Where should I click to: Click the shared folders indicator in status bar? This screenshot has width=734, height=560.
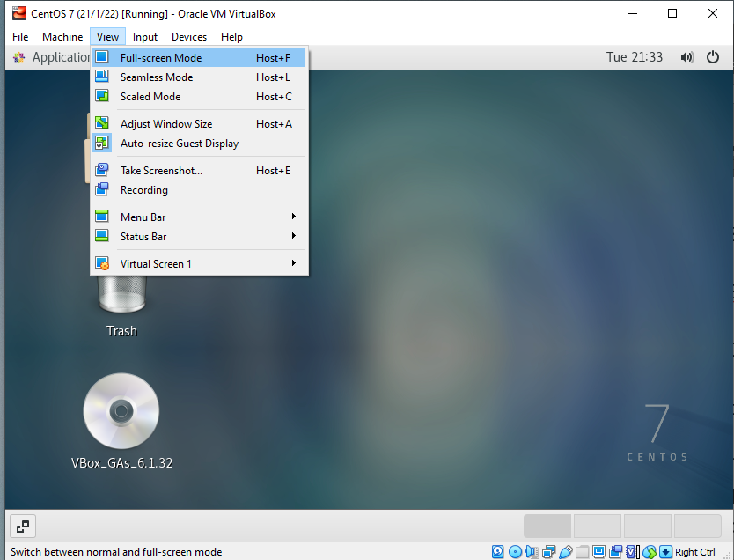pos(582,551)
